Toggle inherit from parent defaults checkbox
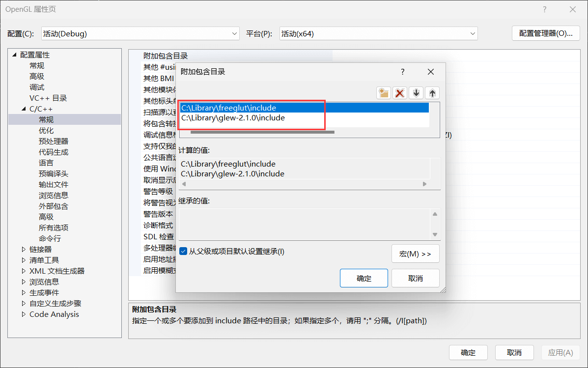The image size is (588, 368). [x=183, y=252]
